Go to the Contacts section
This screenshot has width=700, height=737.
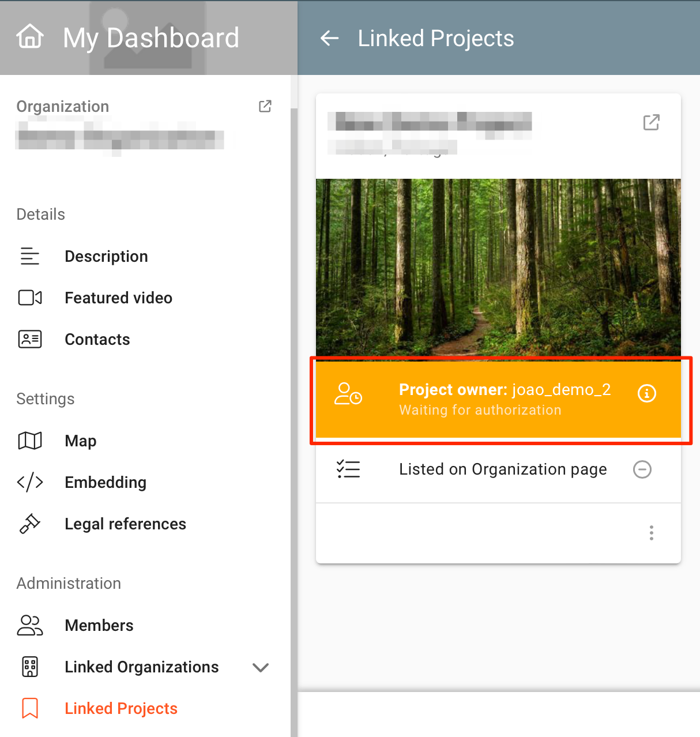[x=97, y=340]
